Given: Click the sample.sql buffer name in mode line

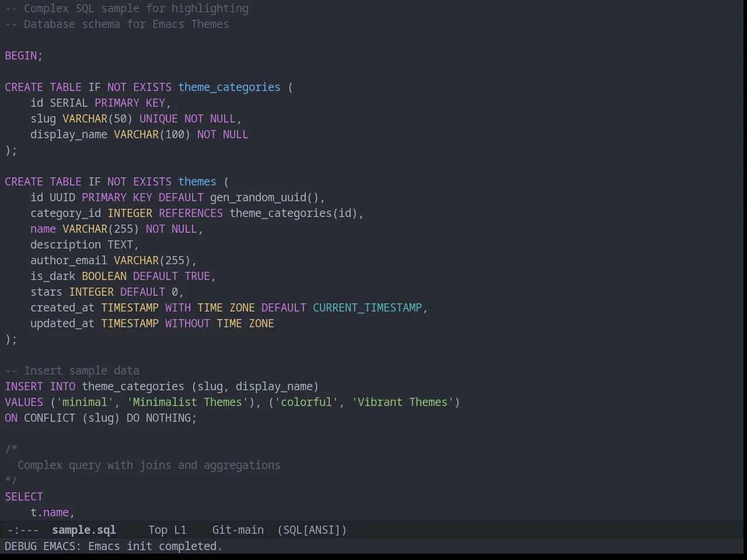Looking at the screenshot, I should 84,530.
